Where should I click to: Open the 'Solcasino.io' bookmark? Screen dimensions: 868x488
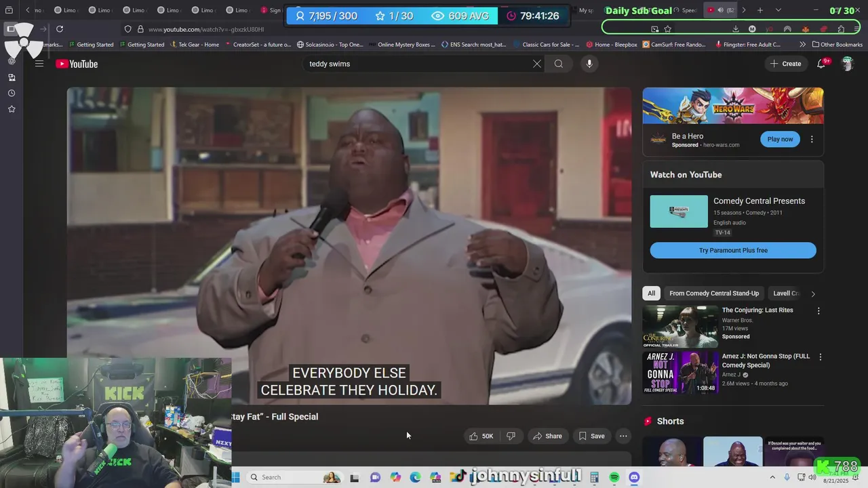[x=330, y=45]
